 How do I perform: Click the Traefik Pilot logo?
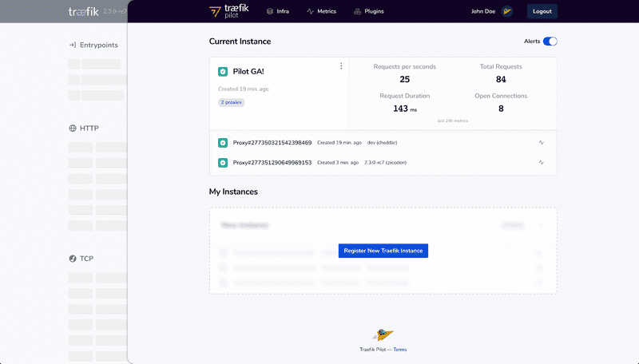point(229,11)
